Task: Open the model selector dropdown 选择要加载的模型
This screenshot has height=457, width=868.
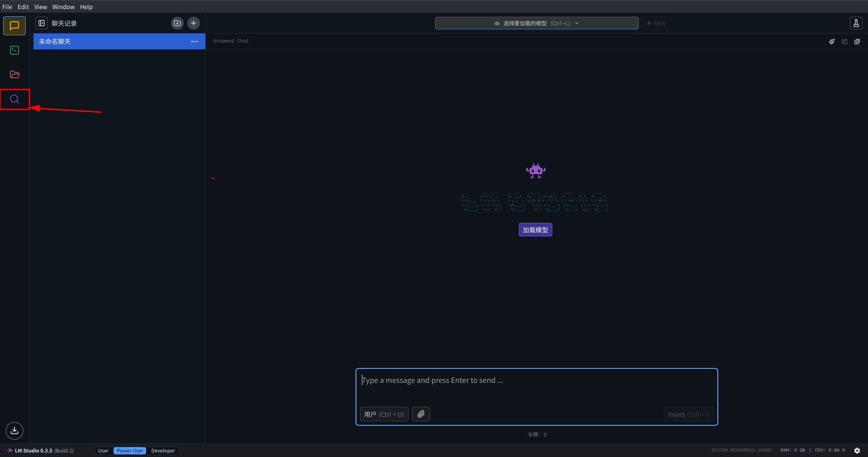Action: pos(537,23)
